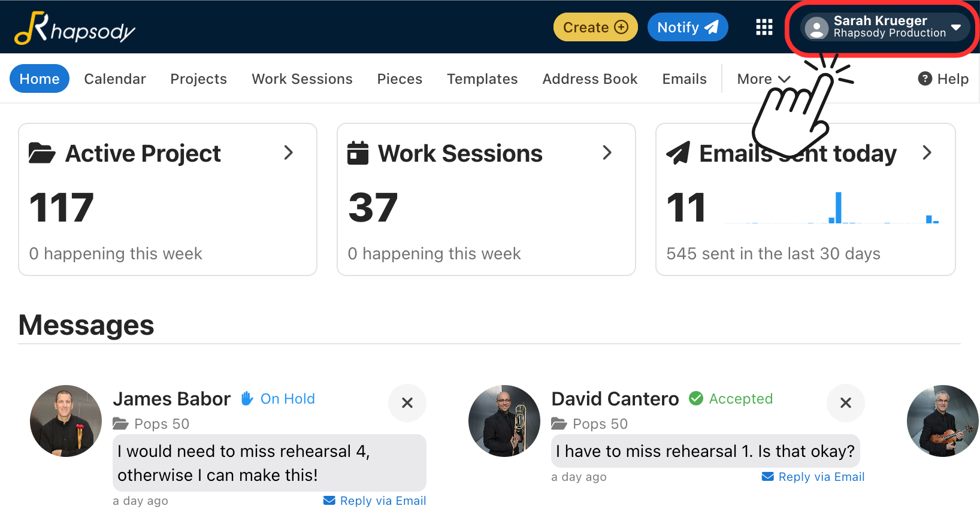Expand the Active Project card chevron
Screen dimensions: 980x521
click(289, 153)
